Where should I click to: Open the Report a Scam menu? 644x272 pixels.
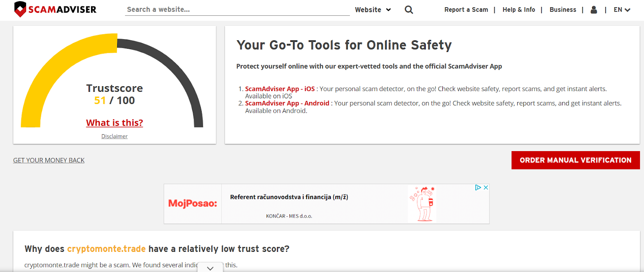click(466, 10)
